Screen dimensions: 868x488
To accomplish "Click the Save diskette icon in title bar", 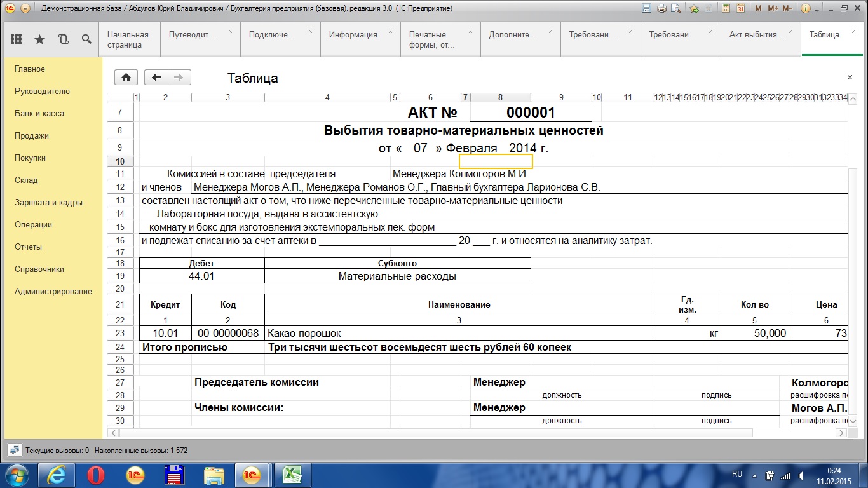I will coord(647,9).
